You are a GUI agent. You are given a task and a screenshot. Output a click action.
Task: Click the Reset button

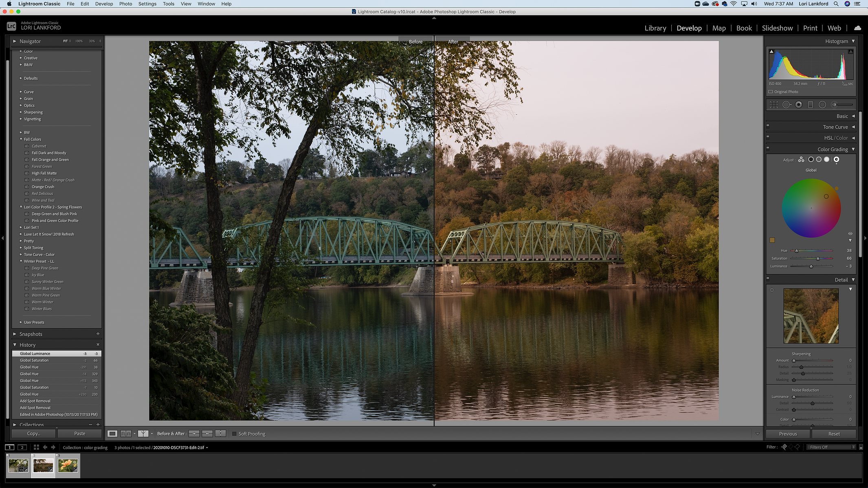pyautogui.click(x=834, y=434)
